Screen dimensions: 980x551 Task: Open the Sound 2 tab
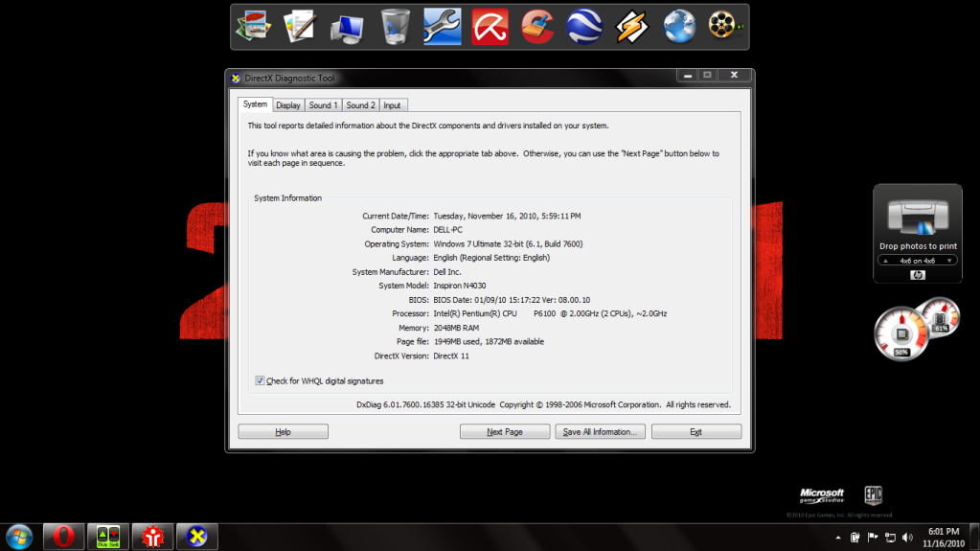point(360,105)
